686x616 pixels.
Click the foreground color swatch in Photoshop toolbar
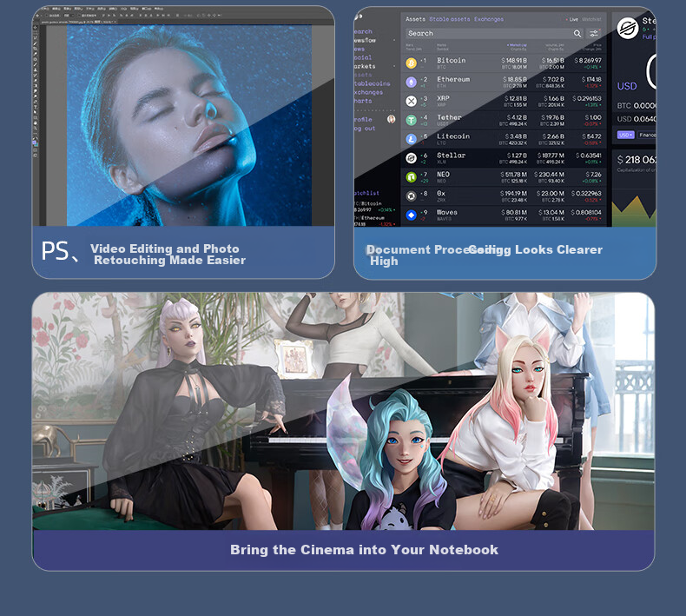coord(35,142)
